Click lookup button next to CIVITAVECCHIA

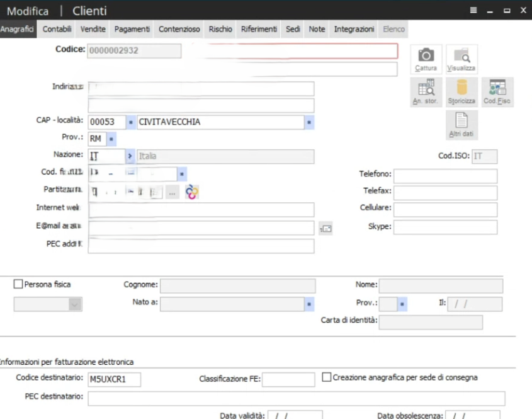pyautogui.click(x=309, y=122)
